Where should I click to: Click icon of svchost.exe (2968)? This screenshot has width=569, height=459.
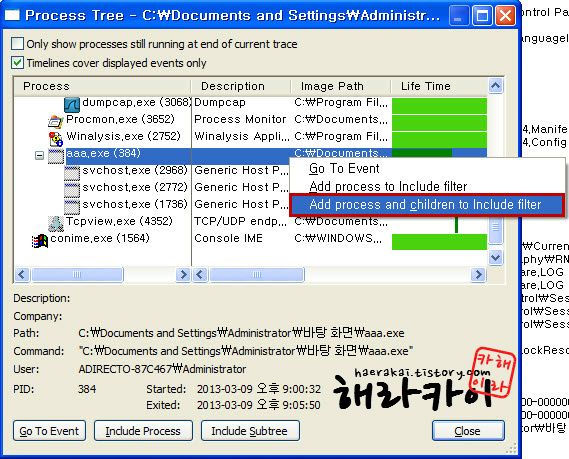tap(72, 173)
